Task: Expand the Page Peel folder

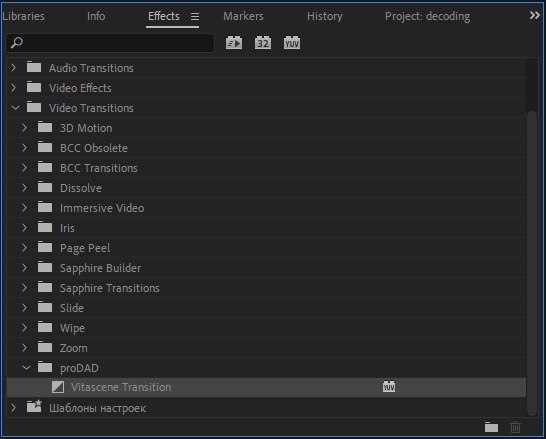Action: pos(24,248)
